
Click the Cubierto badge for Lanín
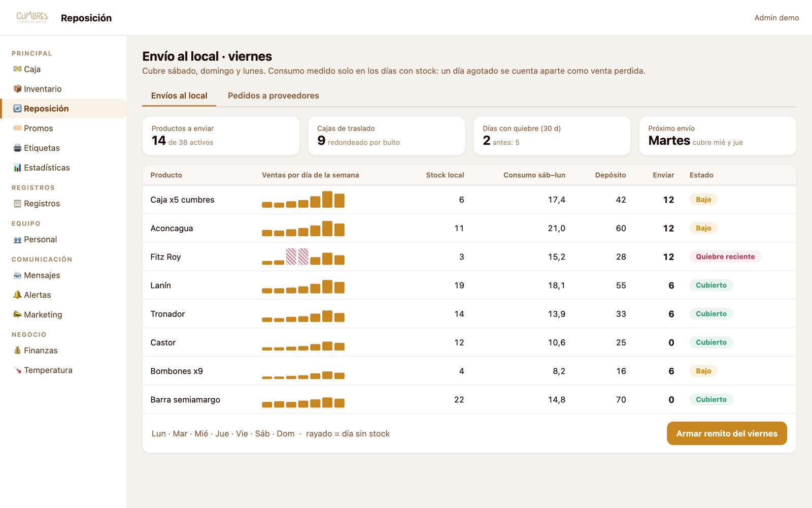tap(711, 285)
